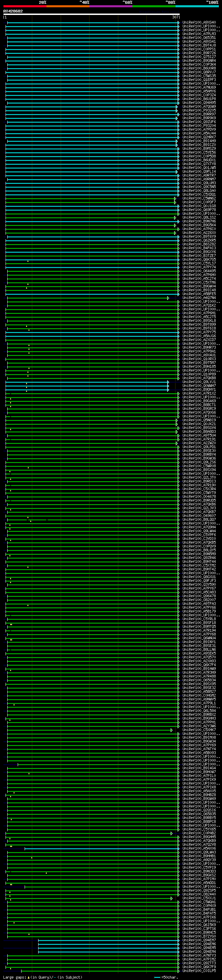Select the UniRef100_C5WR08 label
This screenshot has height=980, width=222.
[x=199, y=465]
